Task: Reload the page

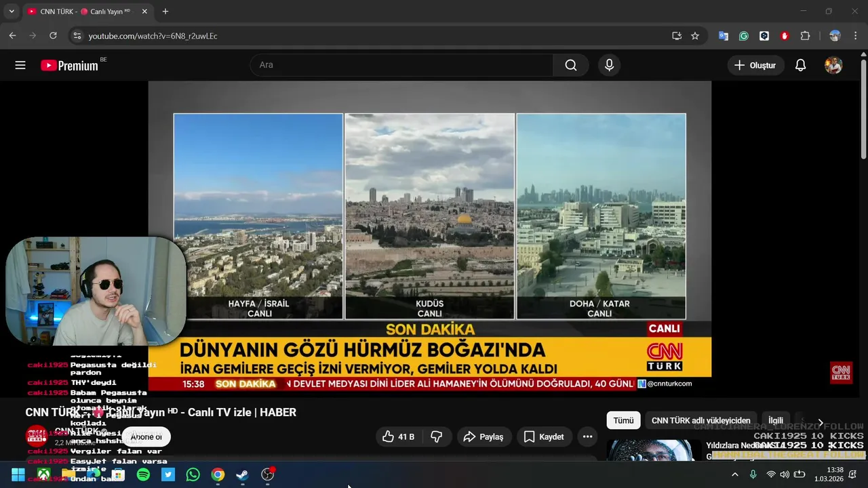Action: (53, 36)
